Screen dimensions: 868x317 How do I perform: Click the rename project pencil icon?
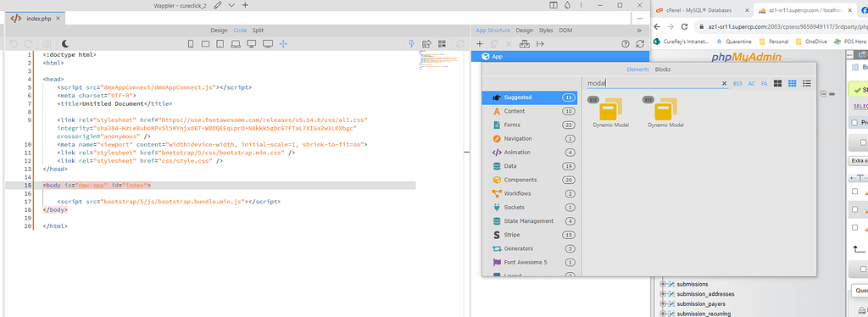[x=218, y=5]
